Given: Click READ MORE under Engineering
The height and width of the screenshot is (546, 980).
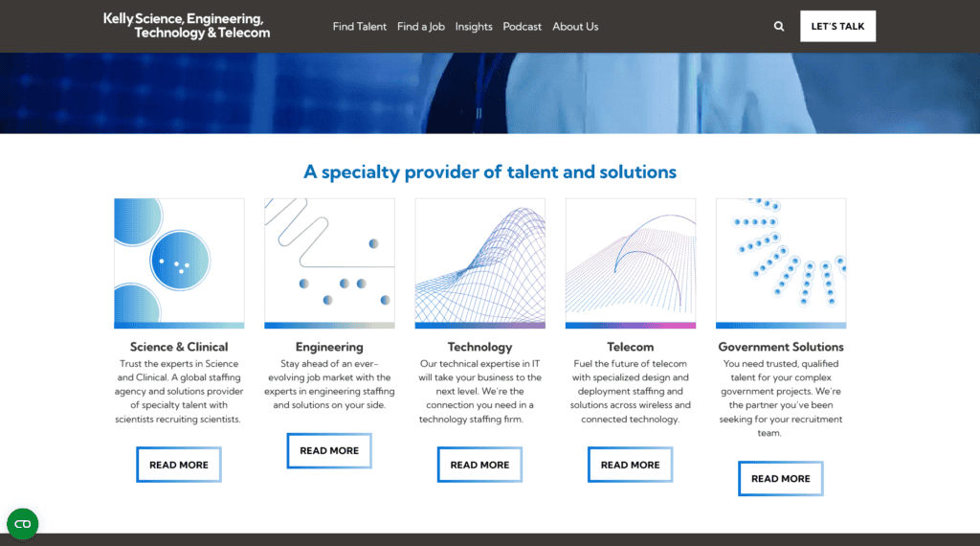Looking at the screenshot, I should [x=329, y=450].
